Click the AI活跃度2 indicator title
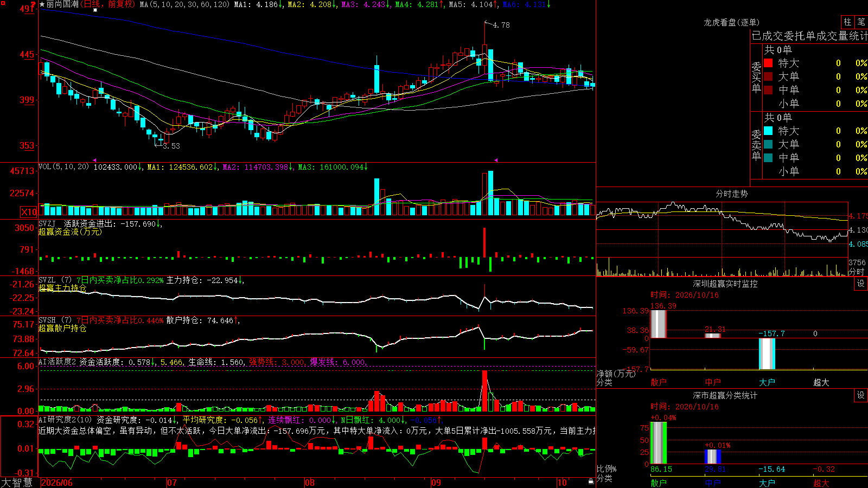This screenshot has height=488, width=868. [x=58, y=362]
